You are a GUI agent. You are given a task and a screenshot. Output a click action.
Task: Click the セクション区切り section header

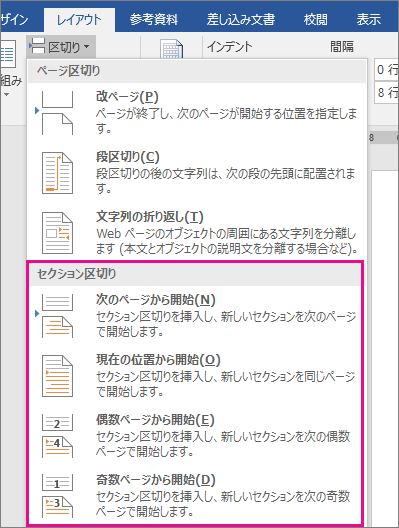coord(195,274)
